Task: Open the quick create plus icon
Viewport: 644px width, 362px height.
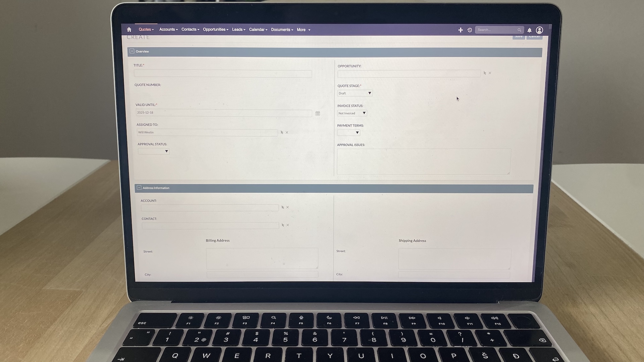Action: coord(461,30)
